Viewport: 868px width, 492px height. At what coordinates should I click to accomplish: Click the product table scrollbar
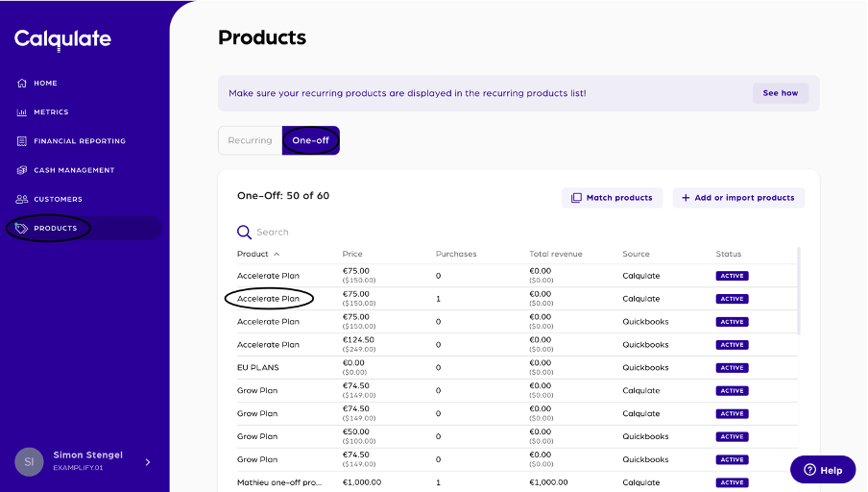click(799, 290)
